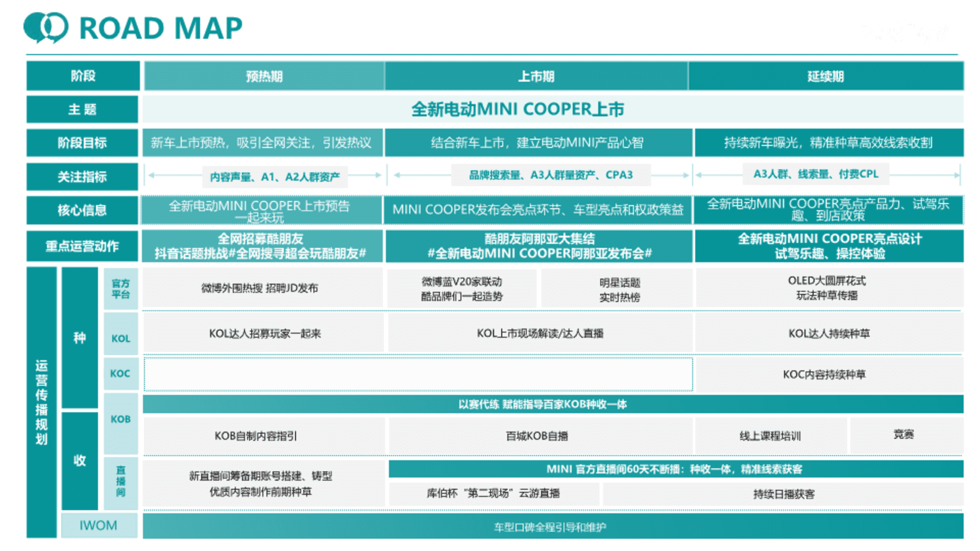Select the 全网招募酷朋友 action cell
Image resolution: width=980 pixels, height=551 pixels.
click(x=262, y=246)
